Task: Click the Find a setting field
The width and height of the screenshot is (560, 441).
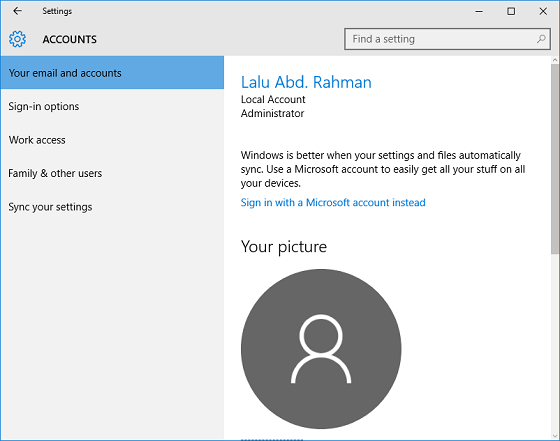Action: 447,39
